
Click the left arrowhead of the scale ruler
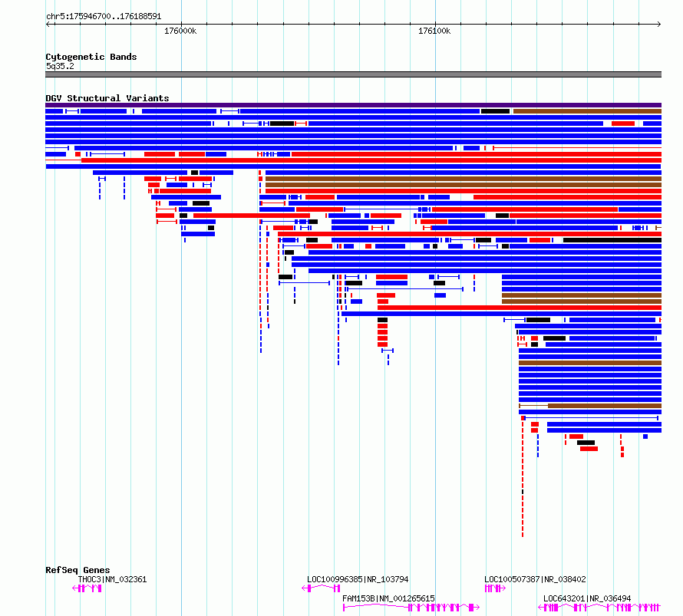pos(48,24)
